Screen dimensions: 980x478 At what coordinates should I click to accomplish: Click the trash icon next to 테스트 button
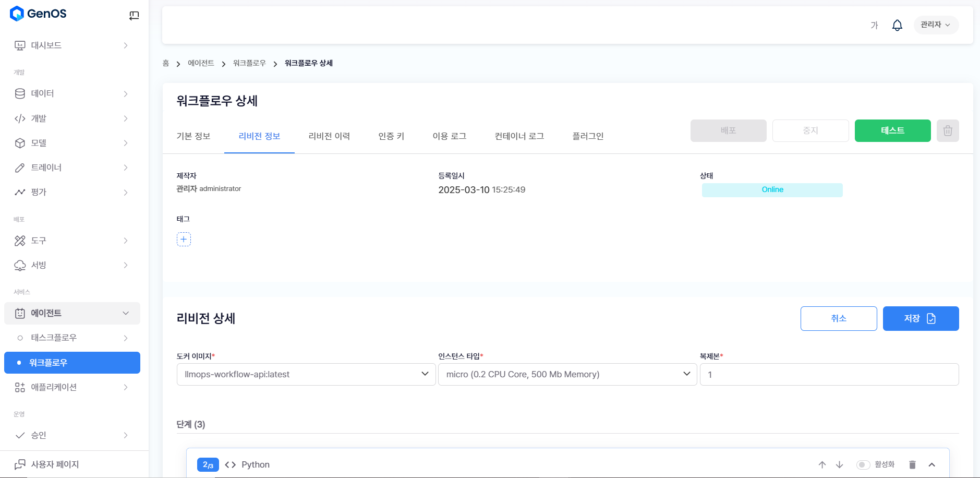(x=948, y=130)
